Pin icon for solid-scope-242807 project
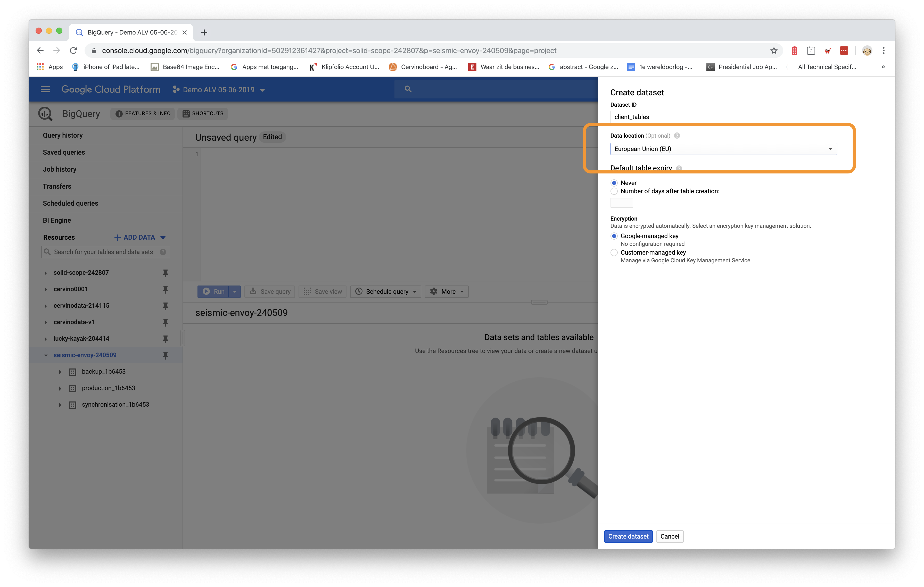The height and width of the screenshot is (587, 924). [x=165, y=273]
